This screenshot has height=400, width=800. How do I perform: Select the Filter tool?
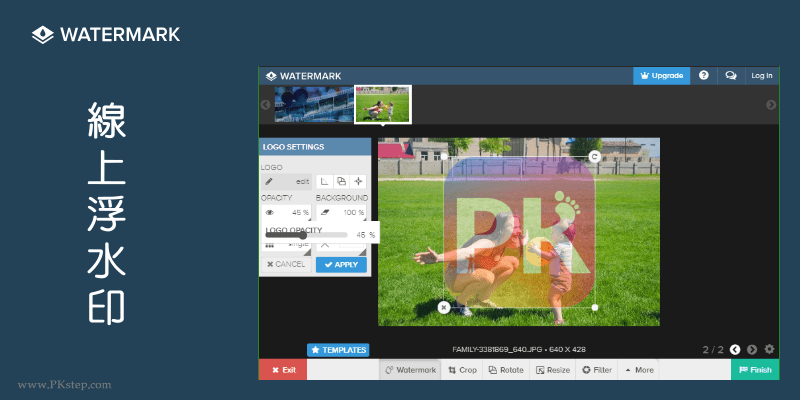tap(597, 370)
